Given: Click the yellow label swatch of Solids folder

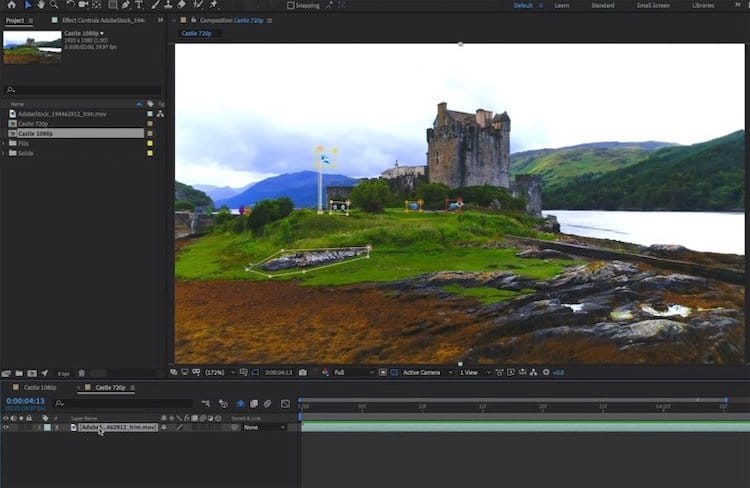Looking at the screenshot, I should pos(150,152).
